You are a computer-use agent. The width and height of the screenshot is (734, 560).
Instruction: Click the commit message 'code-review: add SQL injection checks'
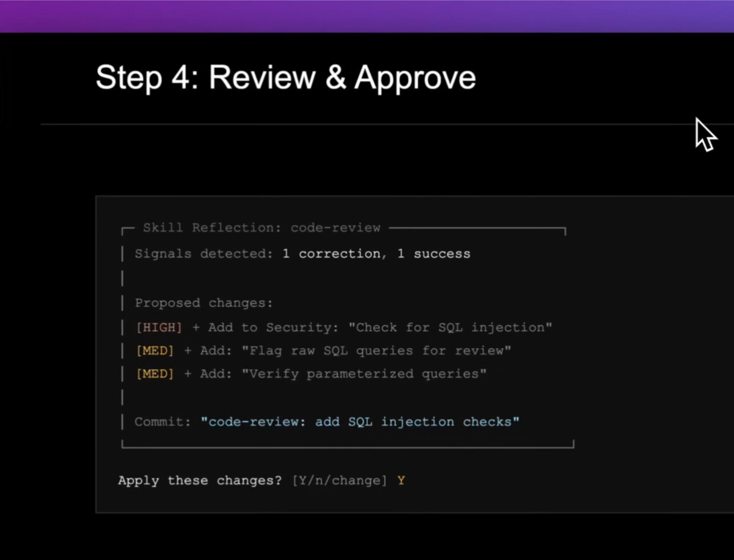pos(360,422)
